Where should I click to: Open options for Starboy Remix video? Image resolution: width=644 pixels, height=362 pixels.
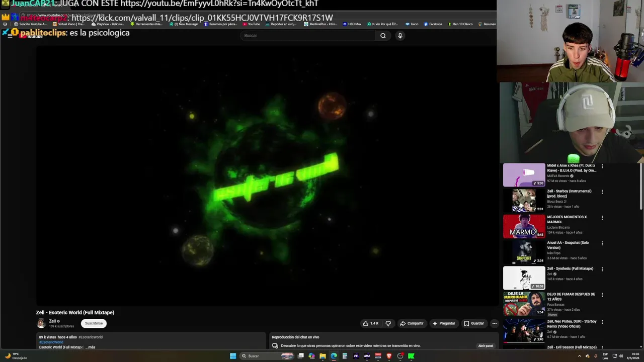pos(602,322)
